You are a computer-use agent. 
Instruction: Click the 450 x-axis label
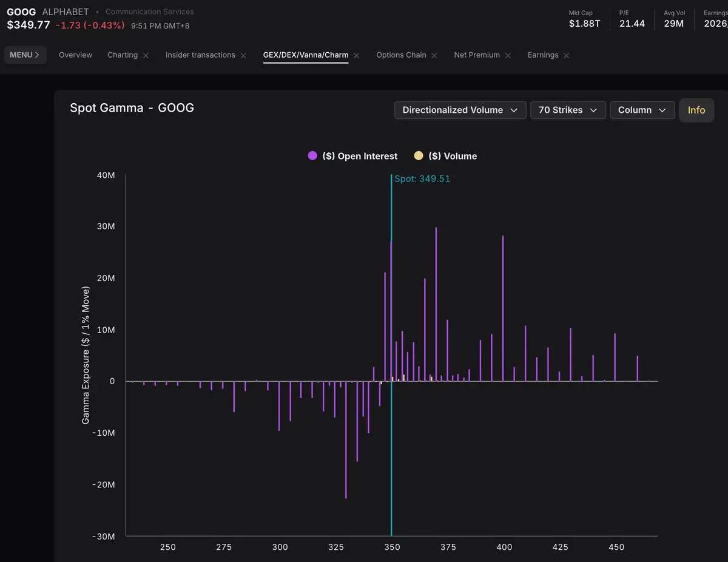616,547
